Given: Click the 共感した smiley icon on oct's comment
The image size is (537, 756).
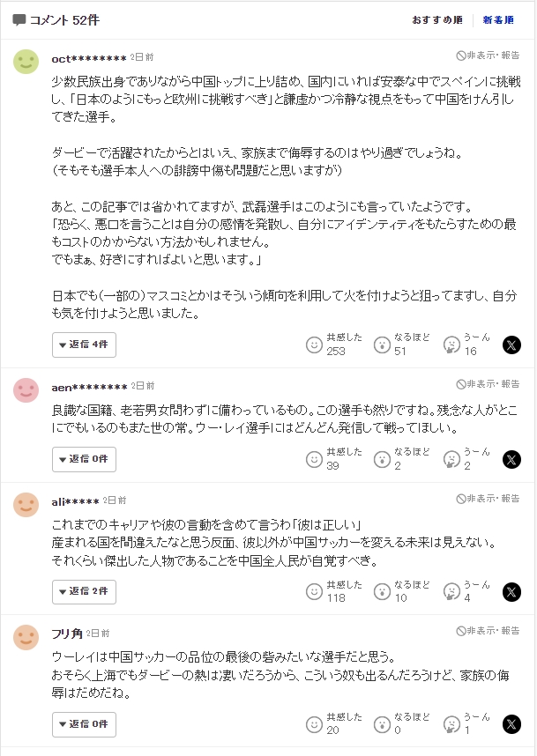Looking at the screenshot, I should pyautogui.click(x=314, y=345).
